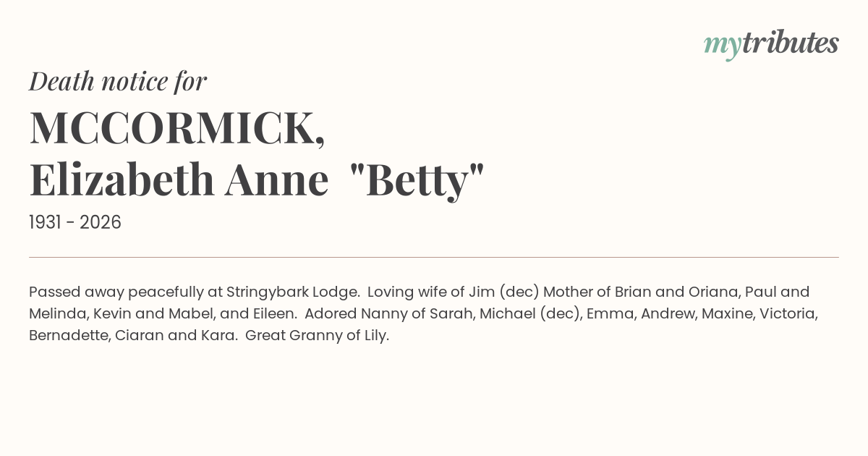Click the names Kevin and Mabel
868x456 pixels.
(x=148, y=314)
